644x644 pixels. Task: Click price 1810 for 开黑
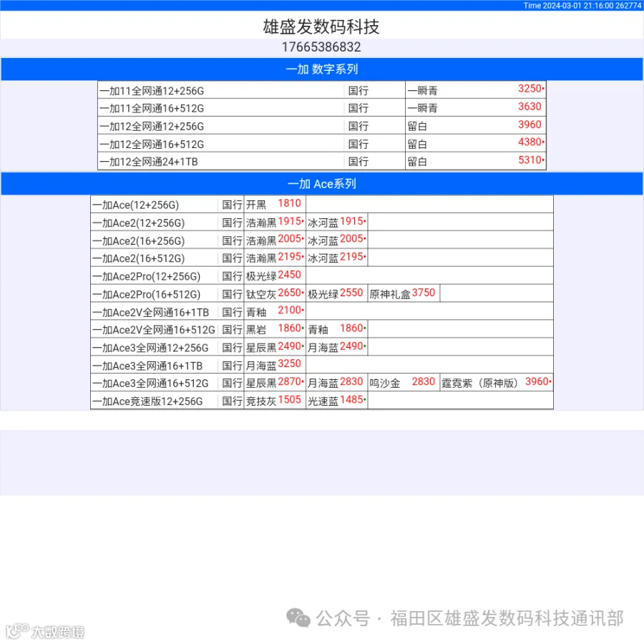click(289, 203)
